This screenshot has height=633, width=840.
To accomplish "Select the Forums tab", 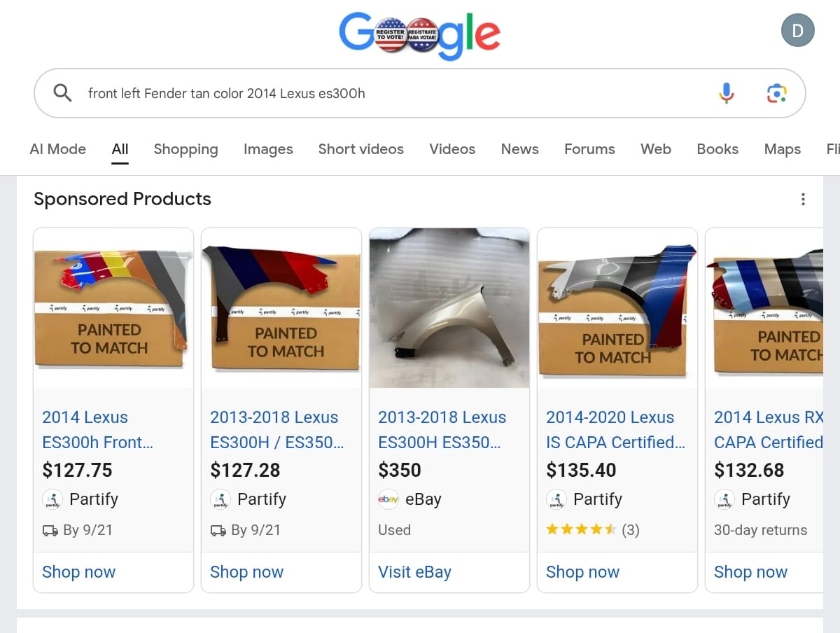I will click(589, 149).
